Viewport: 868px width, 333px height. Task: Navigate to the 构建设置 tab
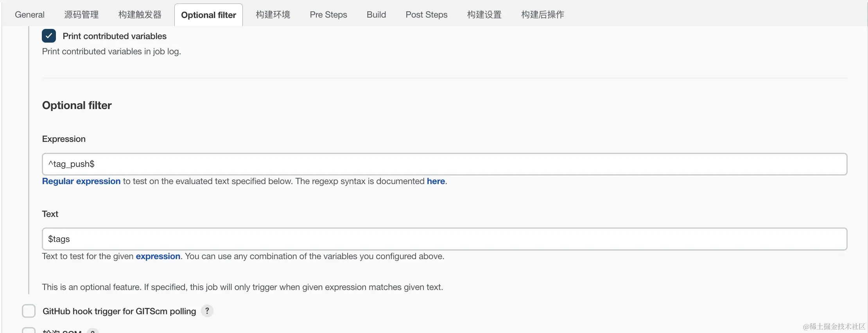pyautogui.click(x=484, y=15)
